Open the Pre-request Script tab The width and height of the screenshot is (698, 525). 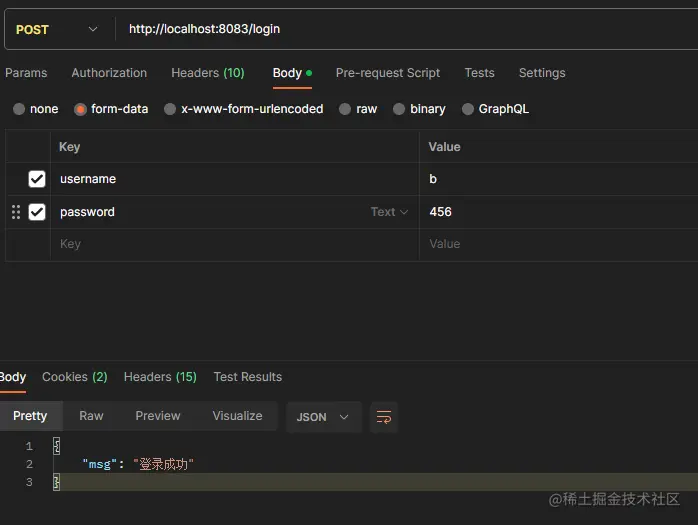tap(388, 73)
